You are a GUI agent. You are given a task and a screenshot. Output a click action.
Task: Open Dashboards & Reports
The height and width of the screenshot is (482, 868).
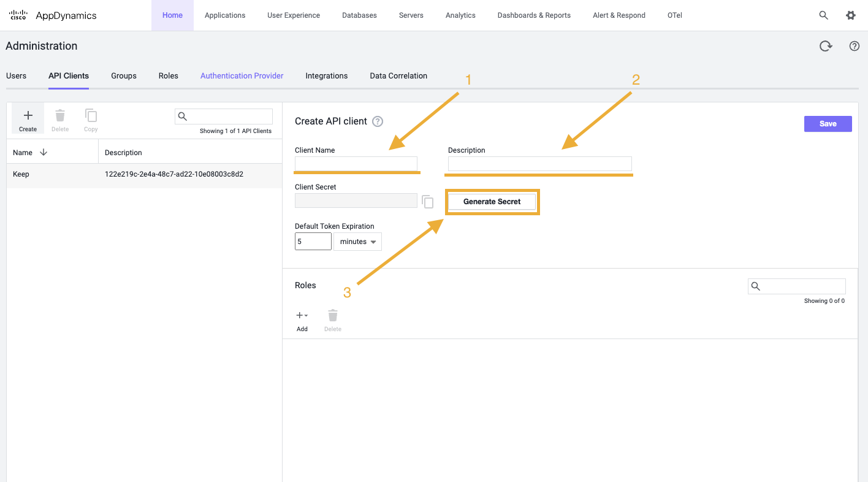click(x=534, y=15)
